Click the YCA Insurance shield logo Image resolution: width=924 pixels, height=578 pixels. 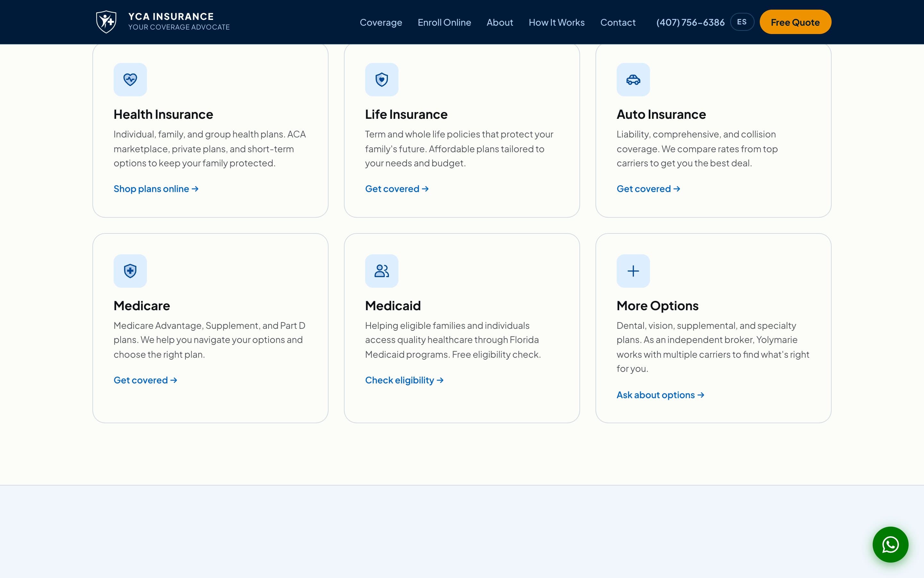tap(106, 22)
